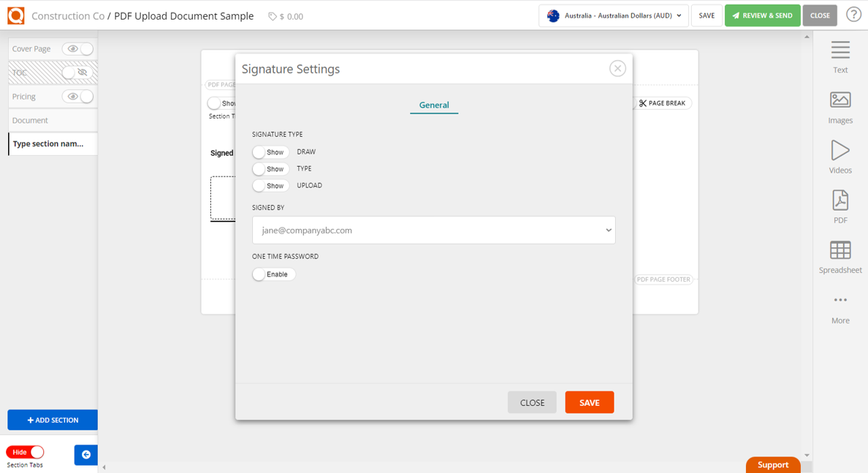Switch to the General tab
The image size is (868, 473).
coord(434,105)
